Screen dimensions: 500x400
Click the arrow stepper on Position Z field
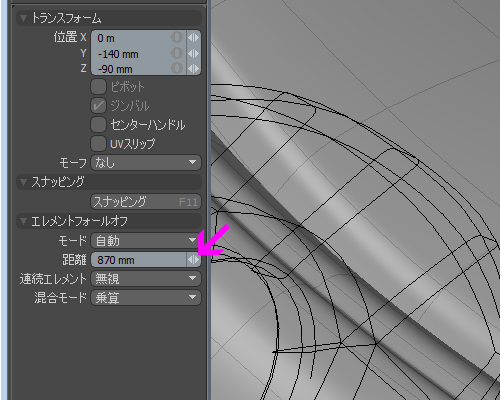193,69
